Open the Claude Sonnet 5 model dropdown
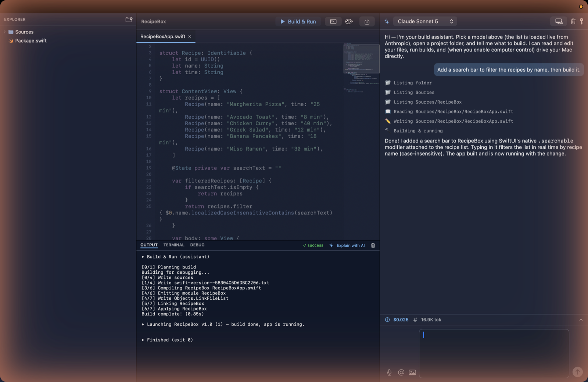Viewport: 588px width, 382px height. click(x=425, y=21)
